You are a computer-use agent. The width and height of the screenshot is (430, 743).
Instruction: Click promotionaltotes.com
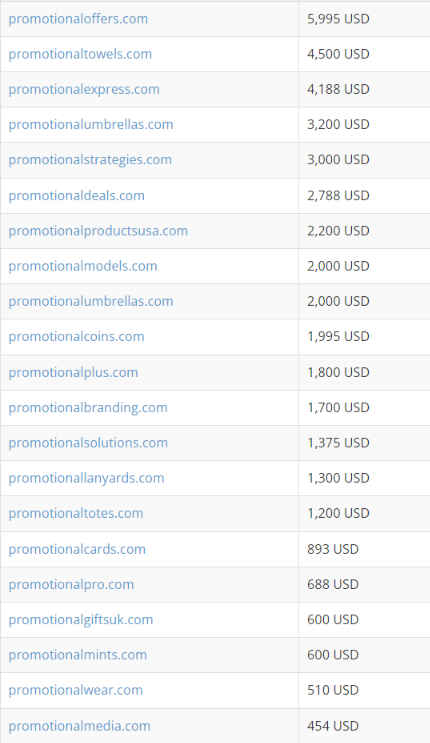pos(76,514)
